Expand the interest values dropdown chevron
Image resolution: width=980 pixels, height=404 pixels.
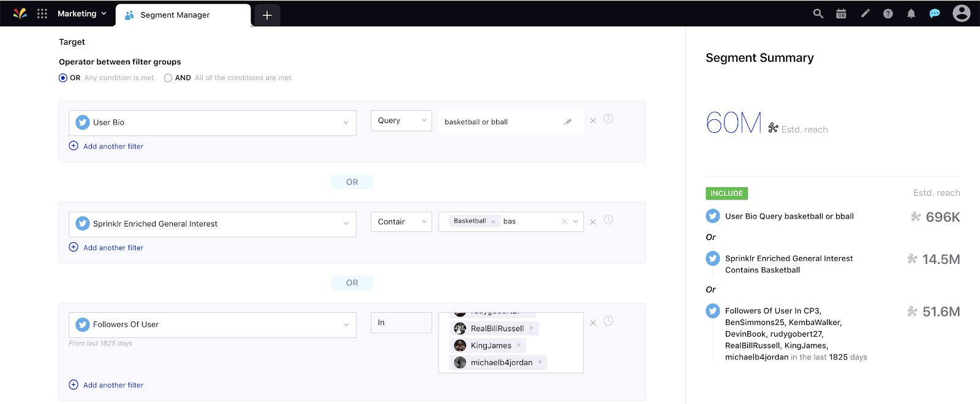point(576,222)
